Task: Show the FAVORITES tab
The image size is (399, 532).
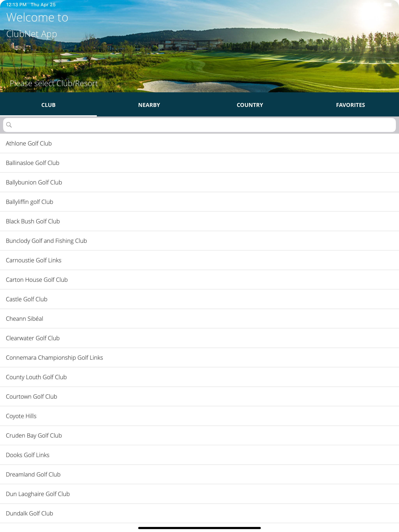Action: coord(350,105)
